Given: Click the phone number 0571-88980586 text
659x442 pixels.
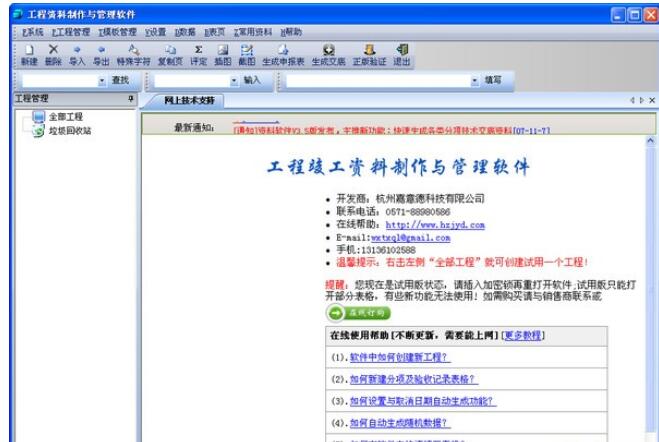Looking at the screenshot, I should [418, 212].
